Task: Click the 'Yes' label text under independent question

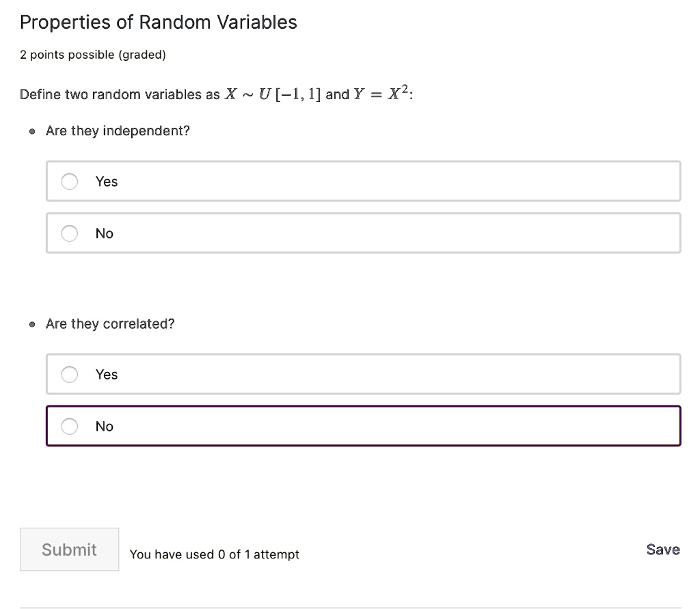Action: point(107,181)
